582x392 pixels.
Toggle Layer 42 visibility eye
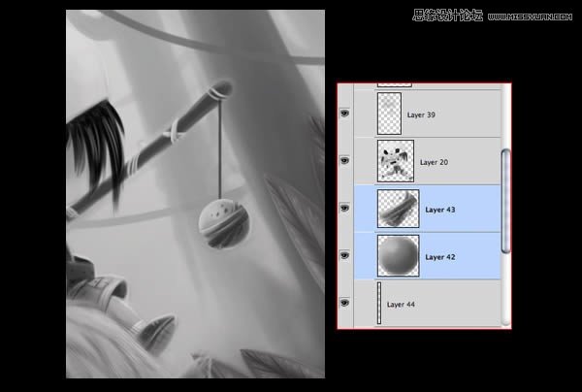point(344,255)
